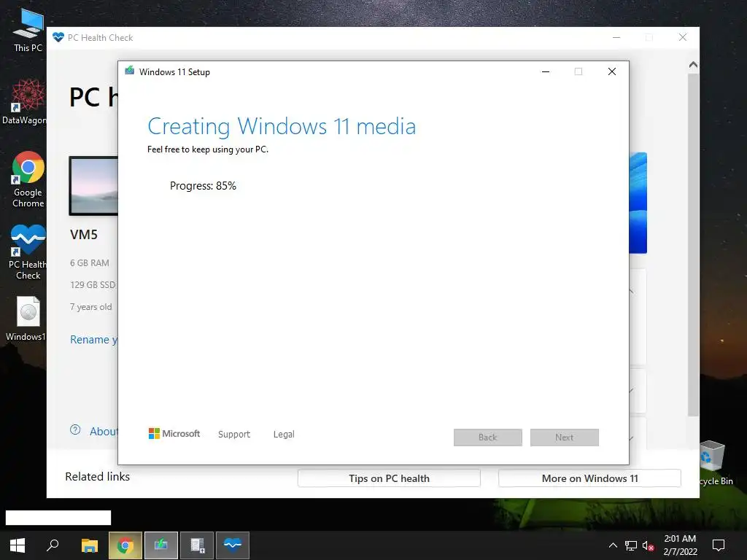
Task: Open taskbar search
Action: (53, 545)
